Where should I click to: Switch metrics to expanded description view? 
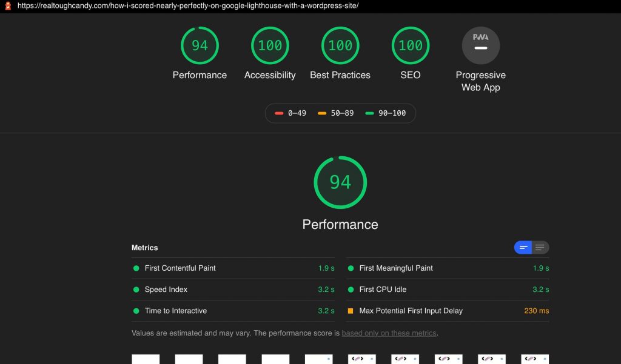click(540, 248)
